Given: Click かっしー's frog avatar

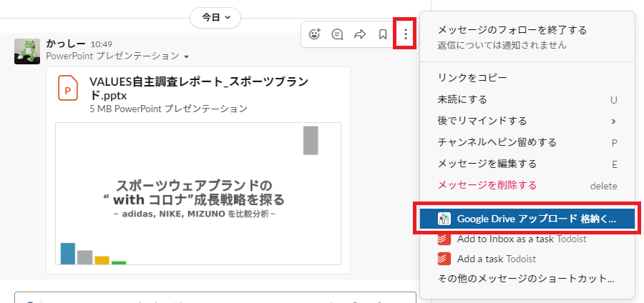Looking at the screenshot, I should (x=27, y=51).
